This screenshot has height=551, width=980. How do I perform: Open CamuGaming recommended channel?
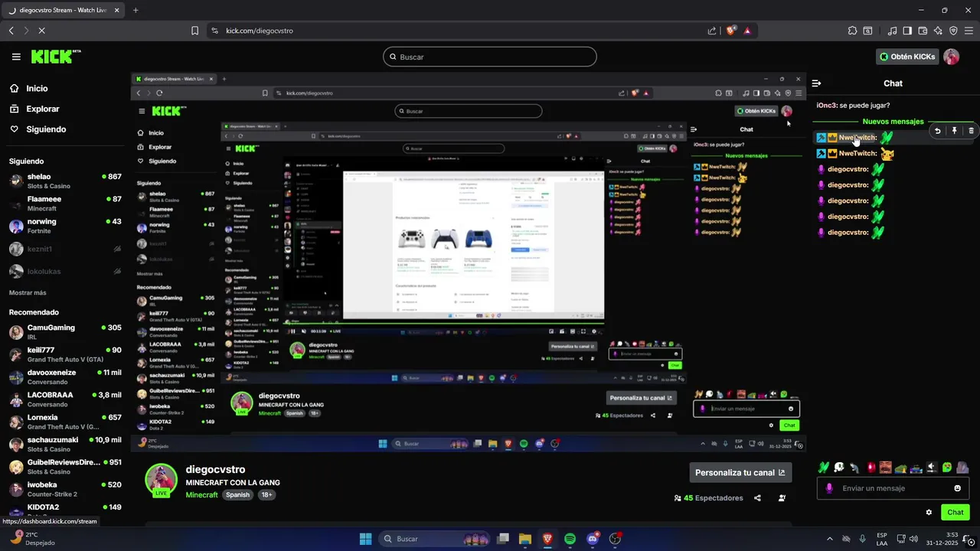tap(65, 332)
